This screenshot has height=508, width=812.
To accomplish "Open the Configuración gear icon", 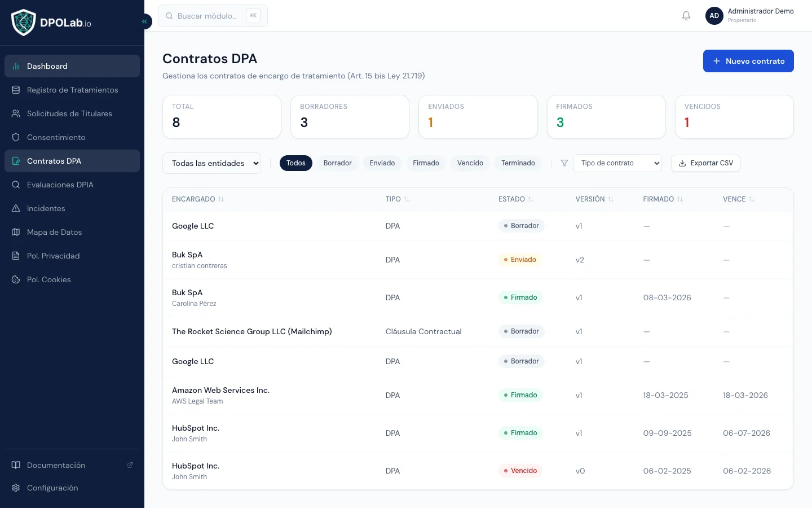I will tap(16, 488).
